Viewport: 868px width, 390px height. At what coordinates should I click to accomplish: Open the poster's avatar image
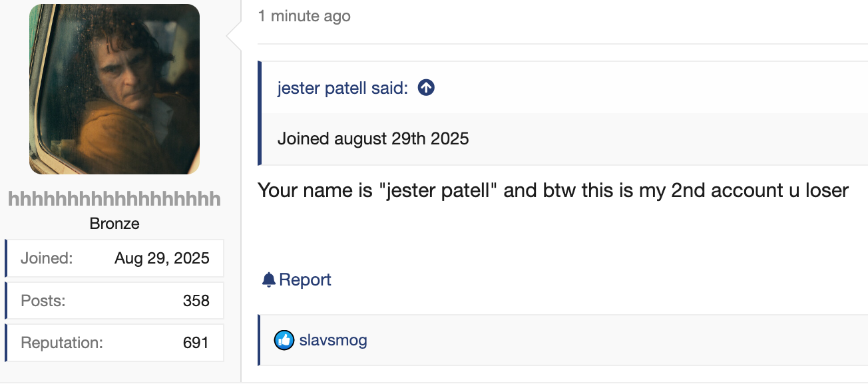[x=114, y=89]
